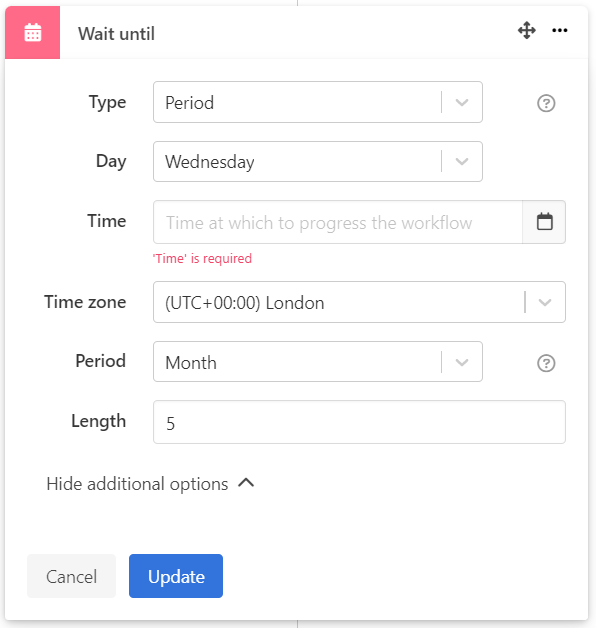596x628 pixels.
Task: Focus the Time input field
Action: point(338,222)
